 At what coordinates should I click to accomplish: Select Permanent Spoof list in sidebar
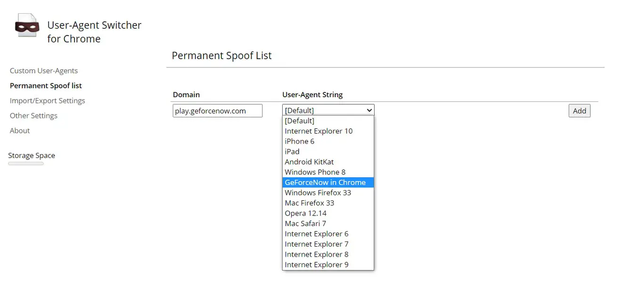[x=46, y=86]
